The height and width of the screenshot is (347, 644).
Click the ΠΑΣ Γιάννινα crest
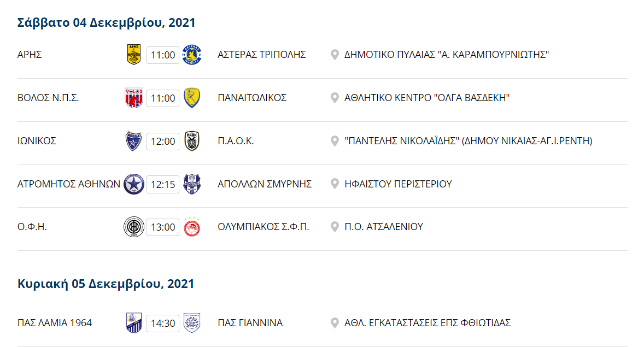[x=192, y=323]
